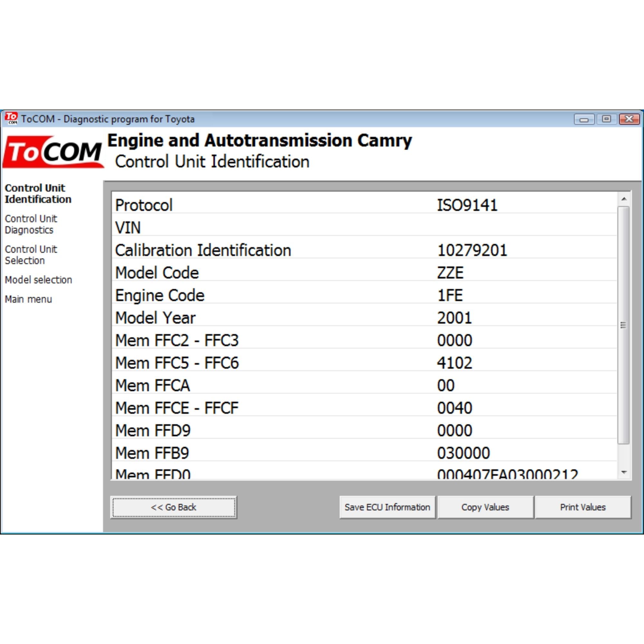644x644 pixels.
Task: Open Control Unit Selection in the sidebar
Action: (31, 255)
